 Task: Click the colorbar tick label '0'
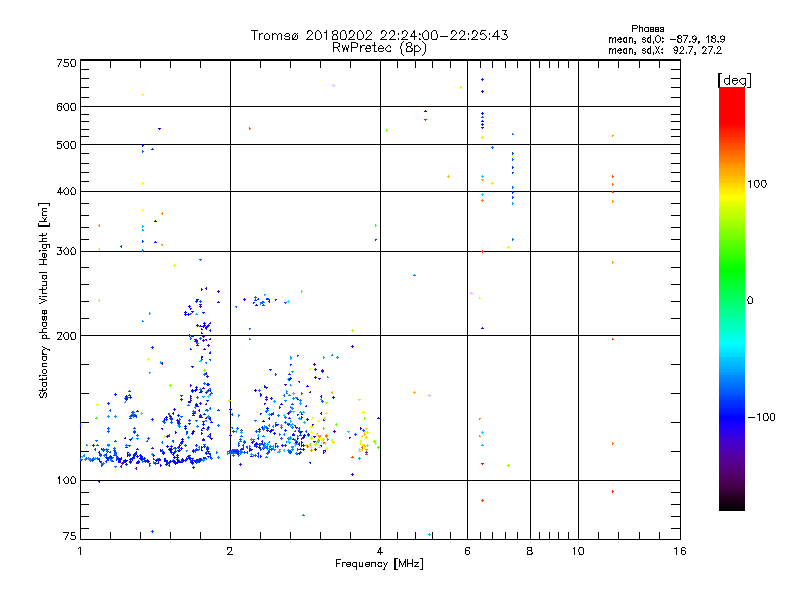click(x=750, y=301)
